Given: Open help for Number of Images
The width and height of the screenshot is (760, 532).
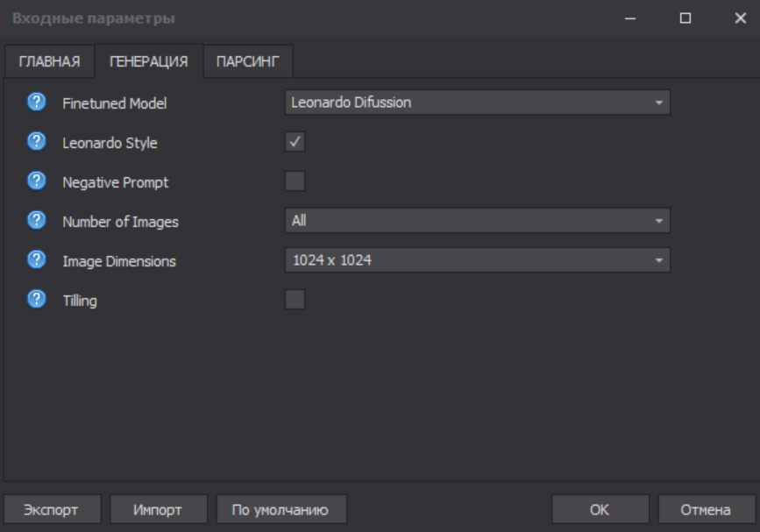Looking at the screenshot, I should 36,221.
